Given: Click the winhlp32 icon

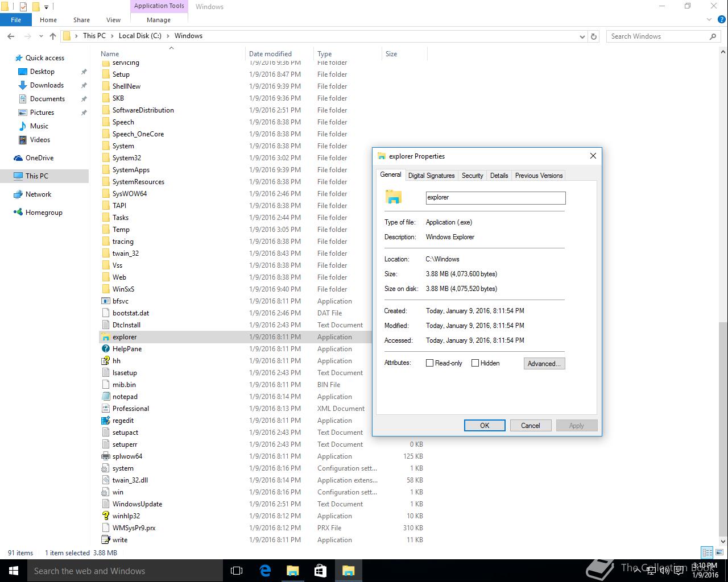Looking at the screenshot, I should [x=105, y=516].
